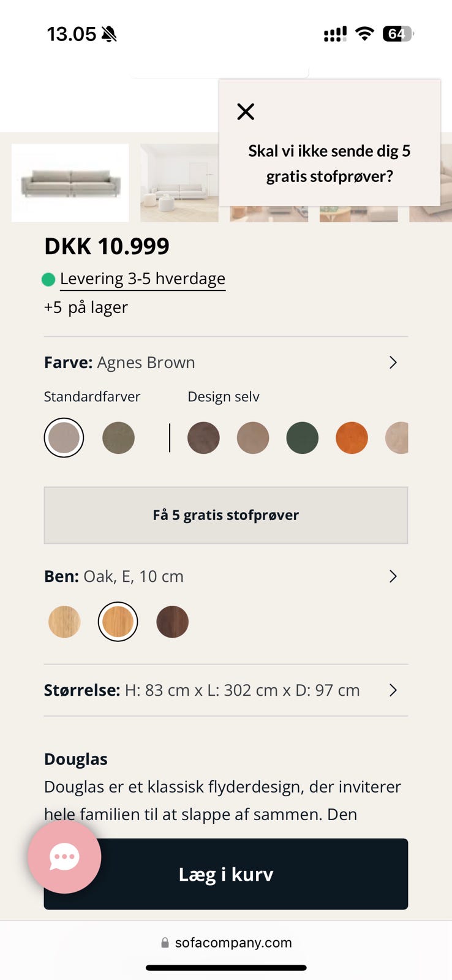Viewport: 452px width, 980px height.
Task: Select the light oak leg option
Action: pyautogui.click(x=64, y=622)
